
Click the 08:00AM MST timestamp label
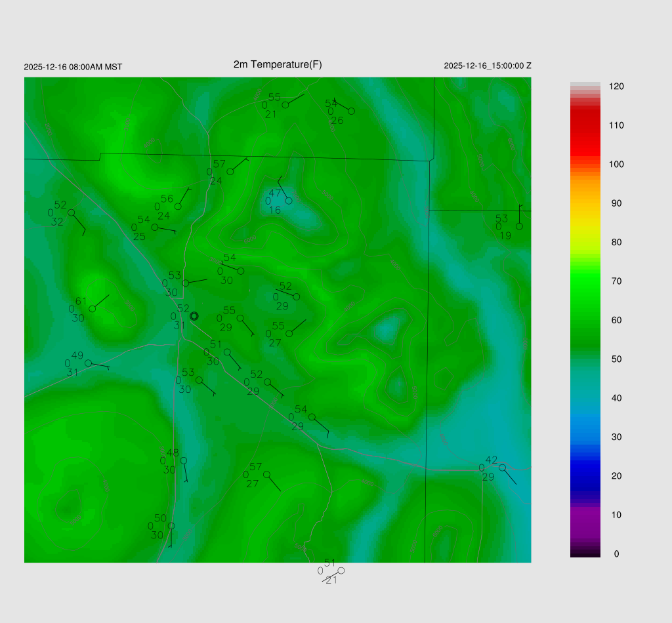(73, 67)
